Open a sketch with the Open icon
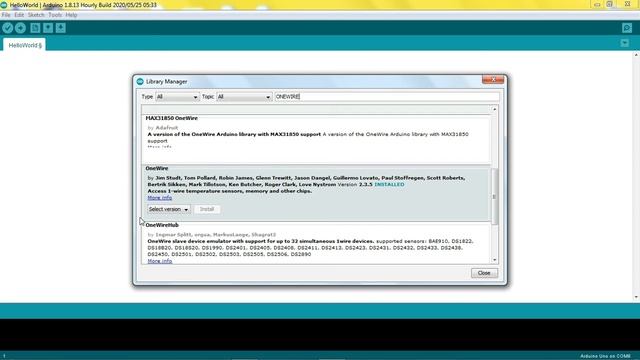The height and width of the screenshot is (360, 640). tap(48, 28)
